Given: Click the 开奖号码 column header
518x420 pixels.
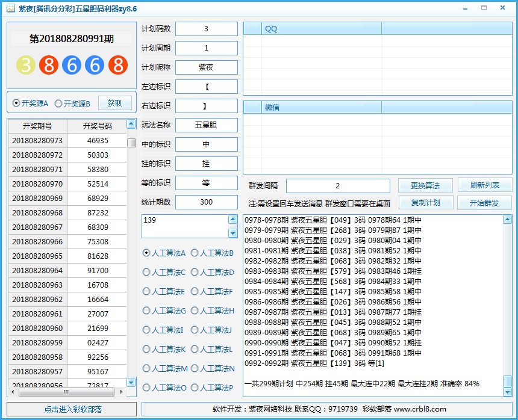Looking at the screenshot, I should pos(97,126).
